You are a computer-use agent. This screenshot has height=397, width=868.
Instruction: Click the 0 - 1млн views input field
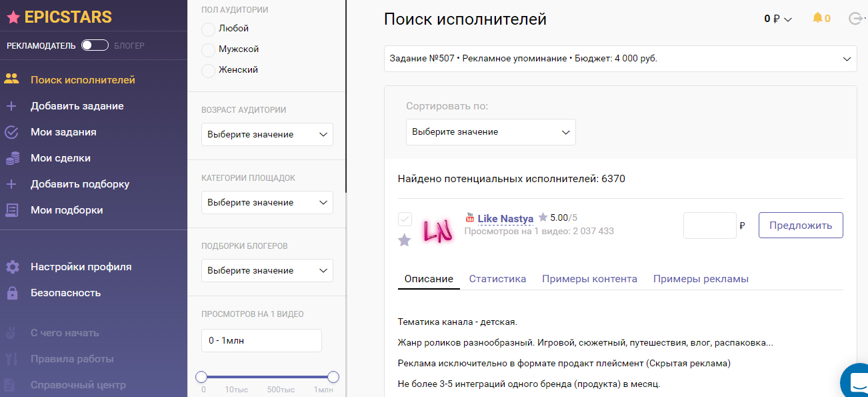click(x=261, y=340)
